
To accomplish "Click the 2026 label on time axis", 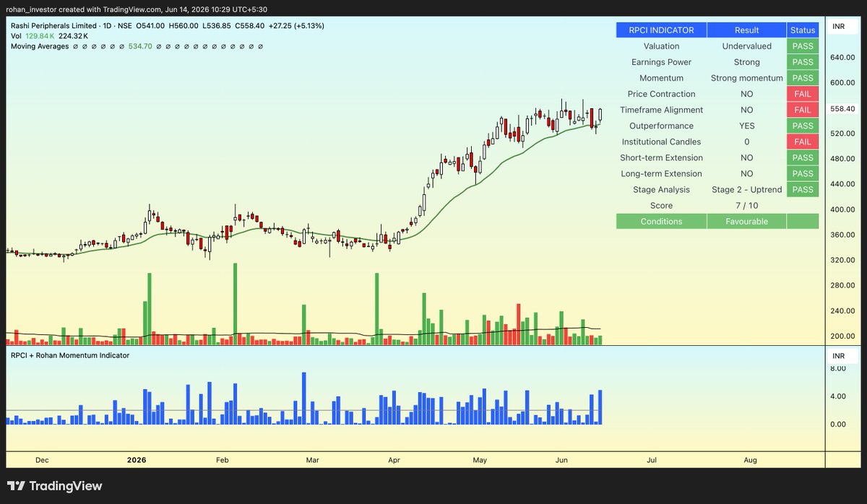I will pyautogui.click(x=137, y=459).
